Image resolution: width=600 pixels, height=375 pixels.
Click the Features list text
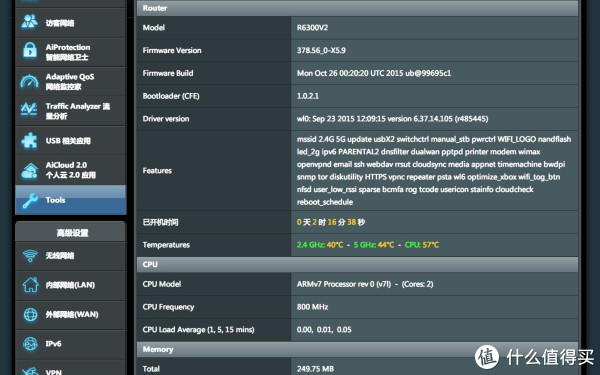pyautogui.click(x=434, y=170)
